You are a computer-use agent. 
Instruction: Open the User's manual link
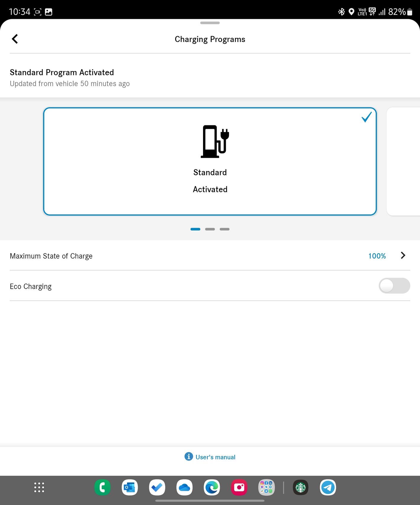[x=215, y=457]
